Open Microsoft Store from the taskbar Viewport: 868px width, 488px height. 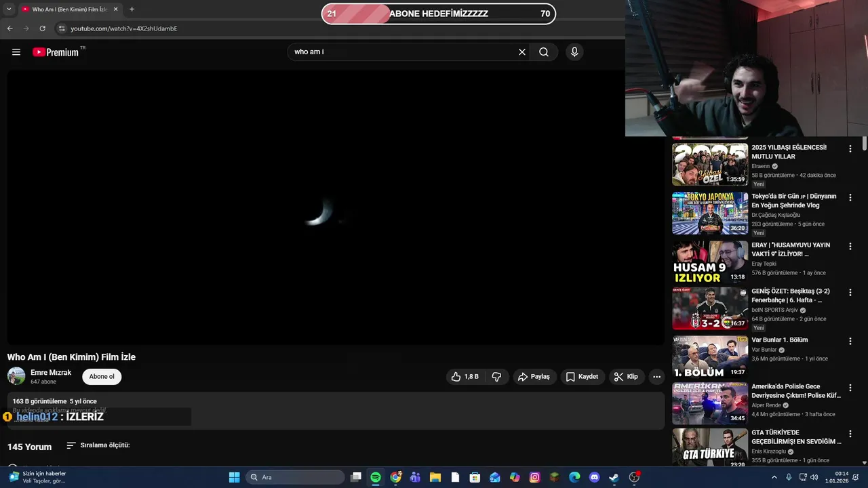click(475, 477)
